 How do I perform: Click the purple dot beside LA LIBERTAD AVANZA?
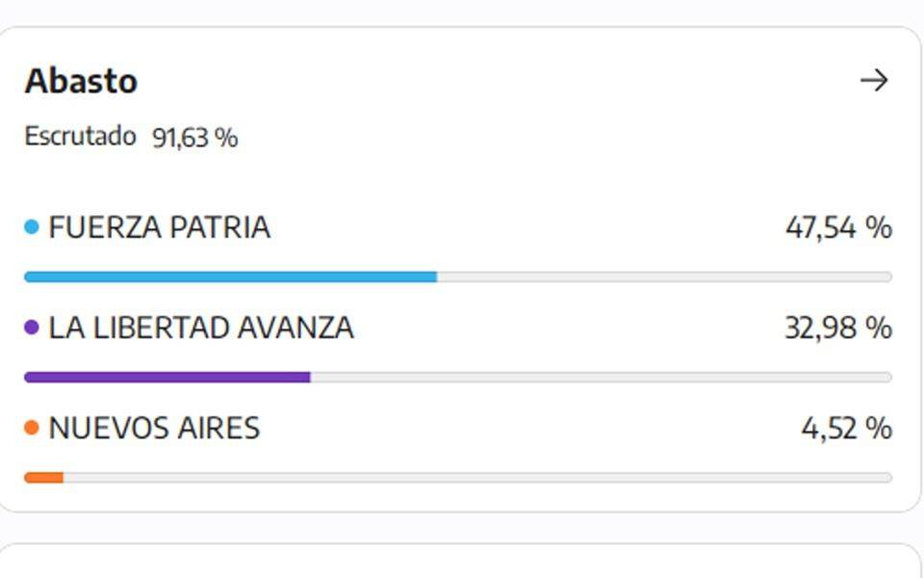[32, 328]
